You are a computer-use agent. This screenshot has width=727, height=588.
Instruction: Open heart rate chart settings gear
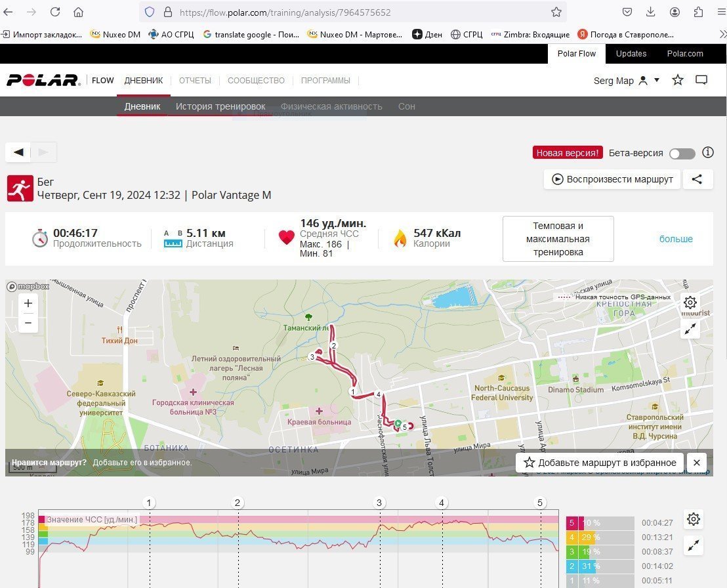point(693,519)
